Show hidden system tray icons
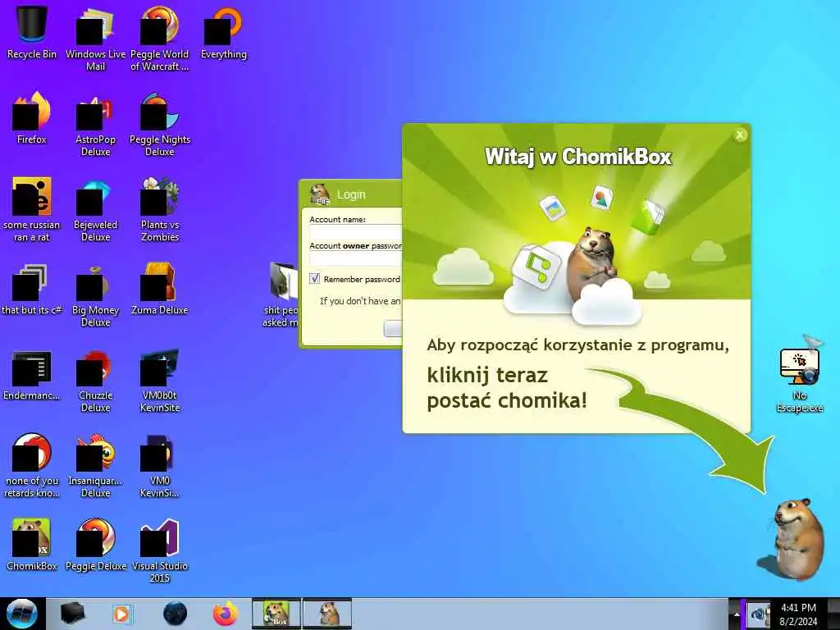 737,614
